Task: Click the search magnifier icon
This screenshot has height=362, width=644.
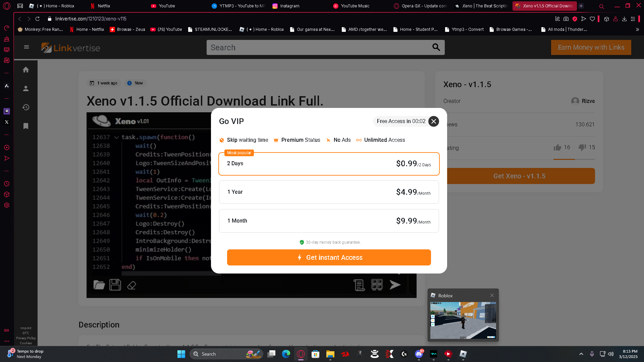Action: 436,48
